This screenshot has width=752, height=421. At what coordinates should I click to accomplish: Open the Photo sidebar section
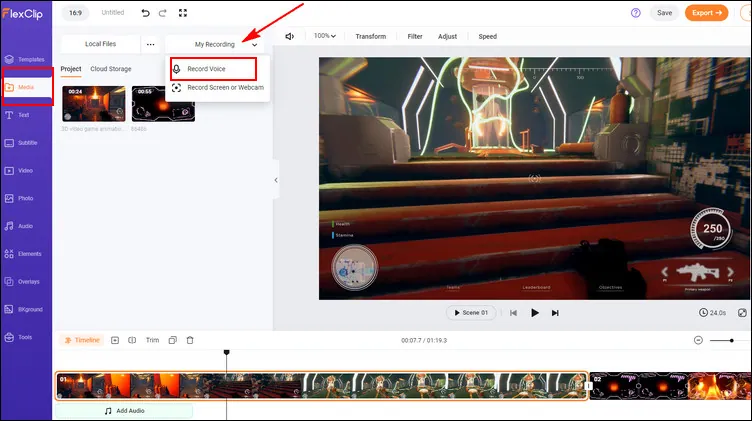19,198
